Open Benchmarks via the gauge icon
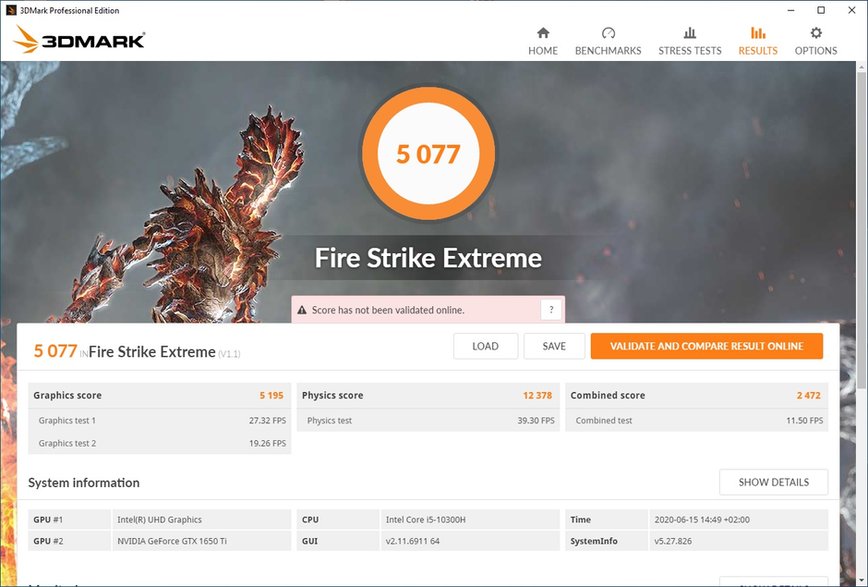 pos(608,33)
